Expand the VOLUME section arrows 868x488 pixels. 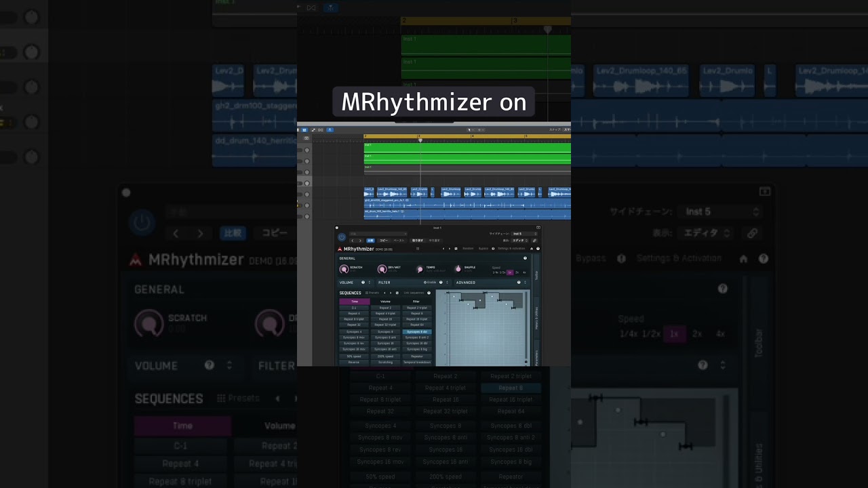pyautogui.click(x=370, y=282)
